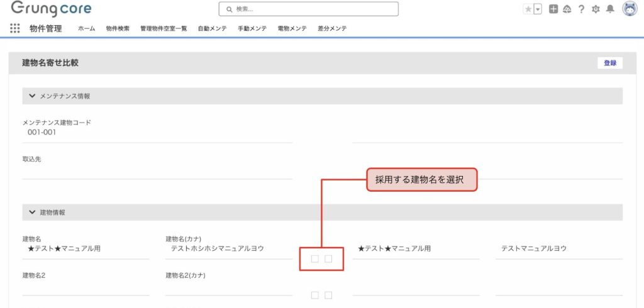Click the favorites star icon
Screen dimensions: 644x308
tap(528, 9)
